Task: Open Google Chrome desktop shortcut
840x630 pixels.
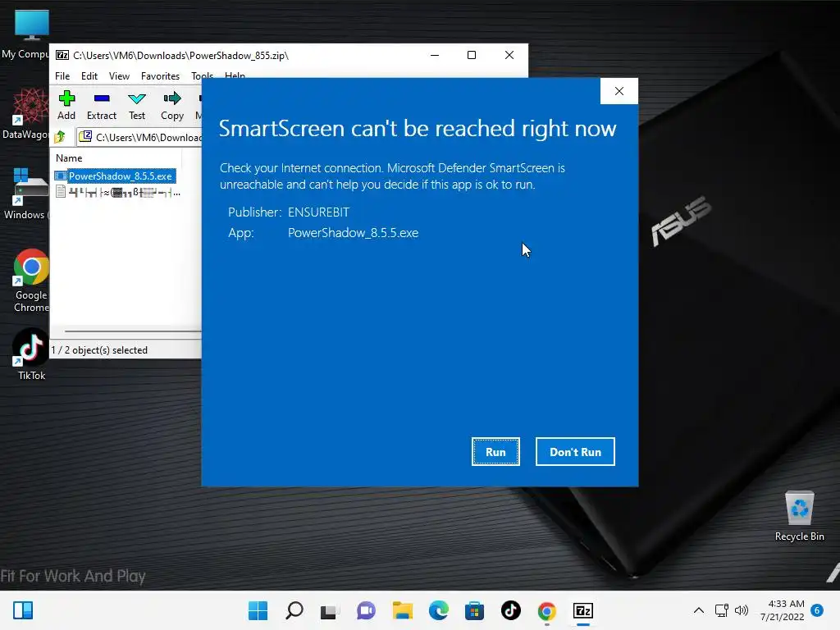Action: click(x=31, y=281)
